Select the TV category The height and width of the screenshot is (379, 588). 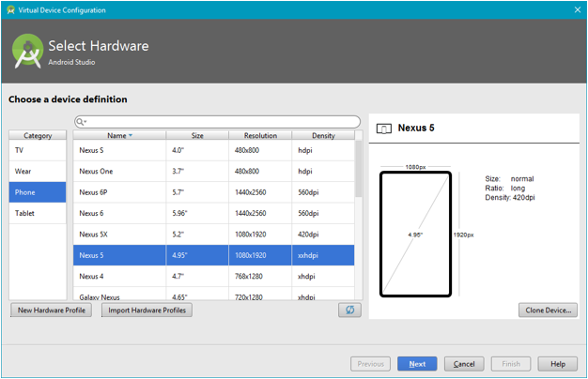pyautogui.click(x=38, y=150)
